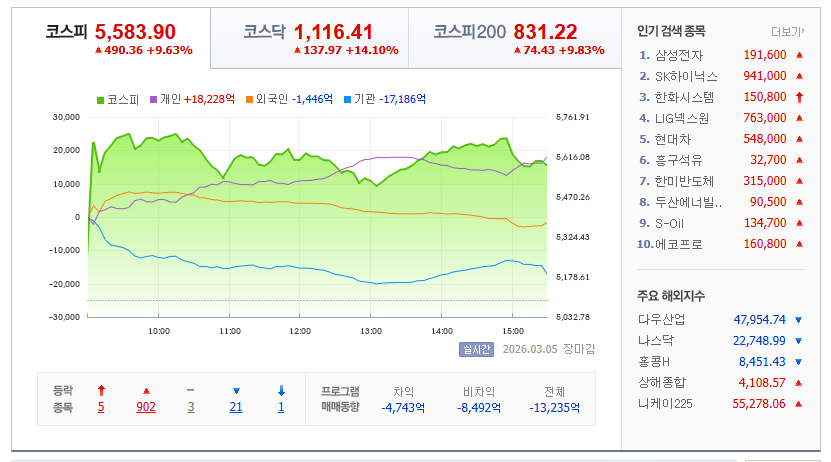Viewport: 831px width, 462px height.
Task: Click 차익 value -4,743억
Action: click(403, 408)
